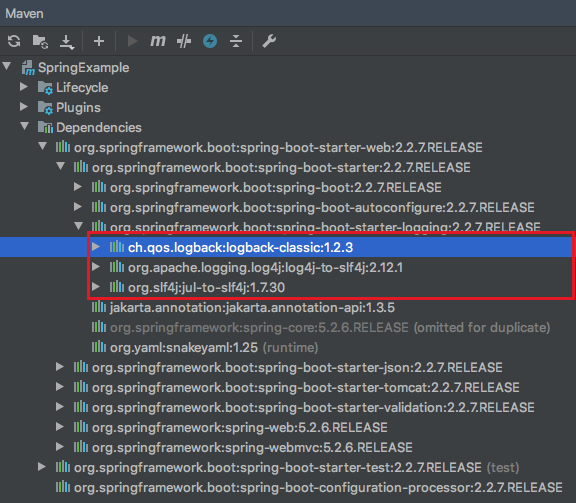Image resolution: width=576 pixels, height=503 pixels.
Task: Expand logback-classic:1.2.3 dependency
Action: pyautogui.click(x=96, y=247)
